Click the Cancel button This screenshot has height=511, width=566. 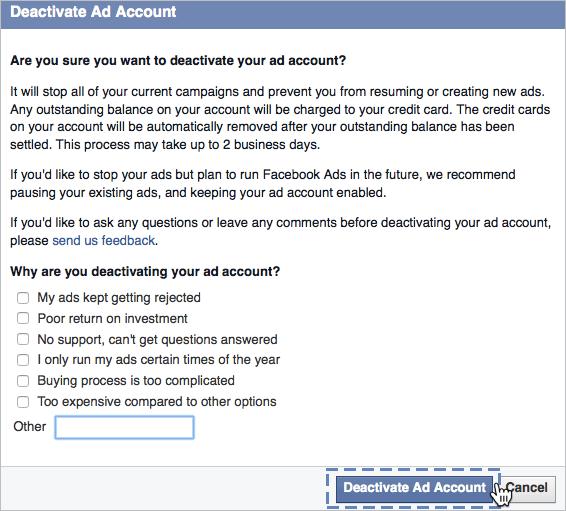(x=526, y=488)
